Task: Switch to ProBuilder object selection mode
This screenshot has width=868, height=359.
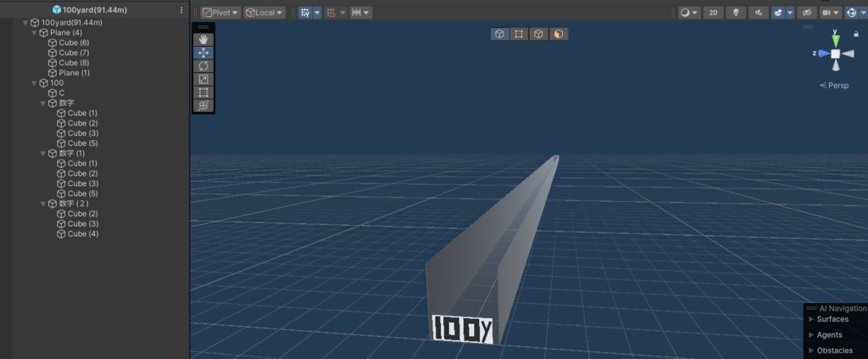Action: coord(500,34)
